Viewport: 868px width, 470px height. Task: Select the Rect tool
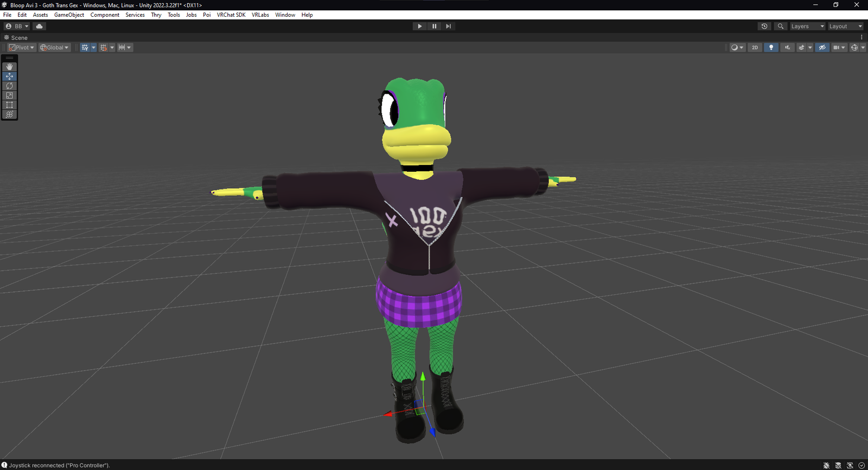coord(9,105)
